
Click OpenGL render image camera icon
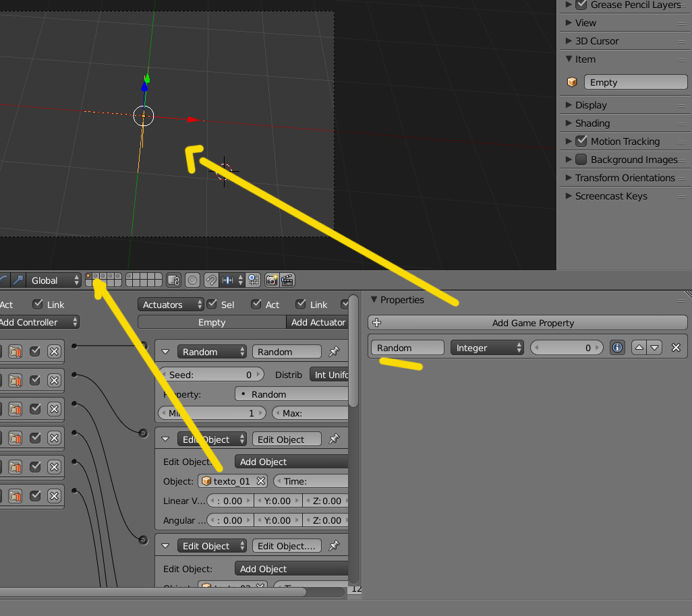(x=271, y=280)
